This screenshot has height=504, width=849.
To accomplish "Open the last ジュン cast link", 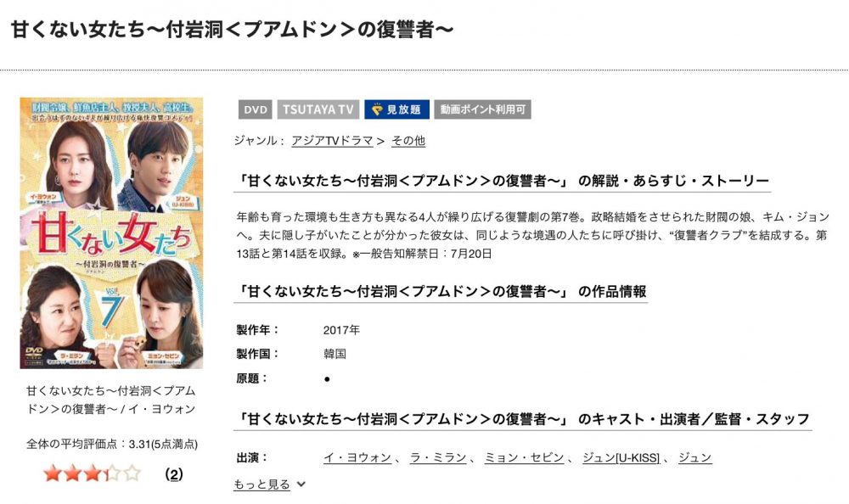I will (x=695, y=458).
